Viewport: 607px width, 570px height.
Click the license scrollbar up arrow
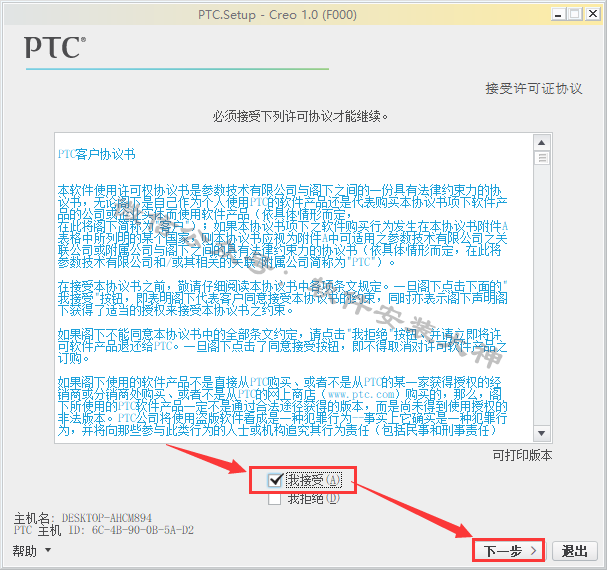(x=542, y=142)
